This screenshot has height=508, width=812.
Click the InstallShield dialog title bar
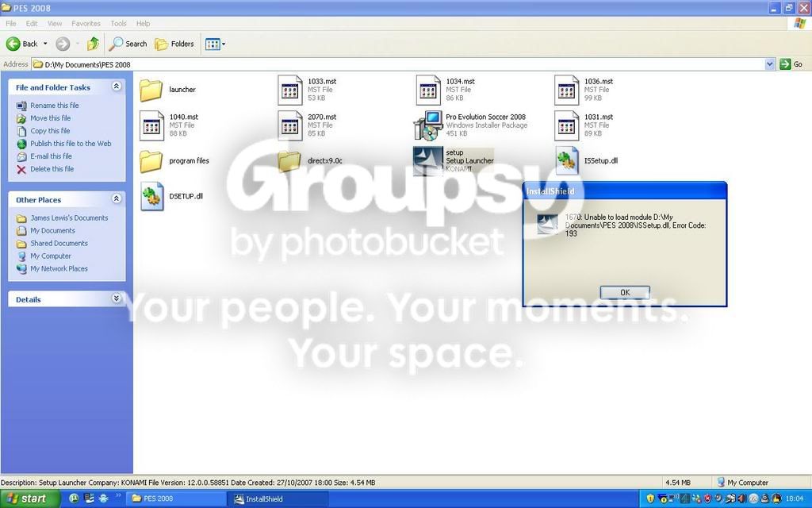625,191
